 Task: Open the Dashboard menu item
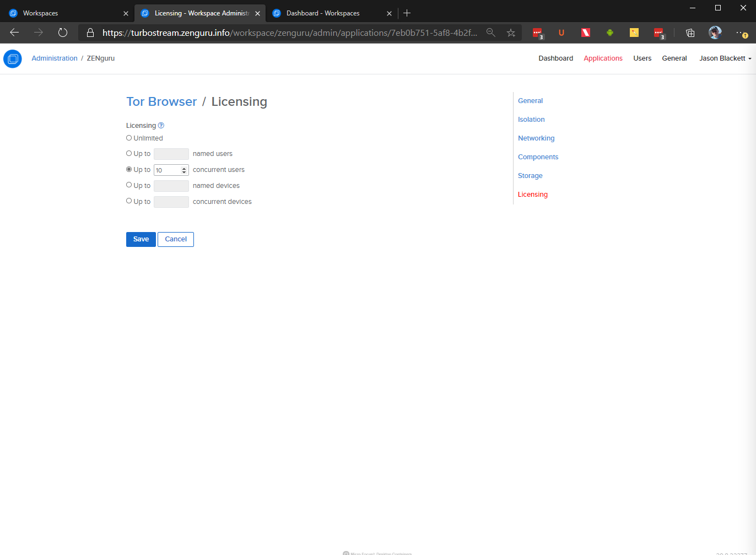pyautogui.click(x=555, y=58)
